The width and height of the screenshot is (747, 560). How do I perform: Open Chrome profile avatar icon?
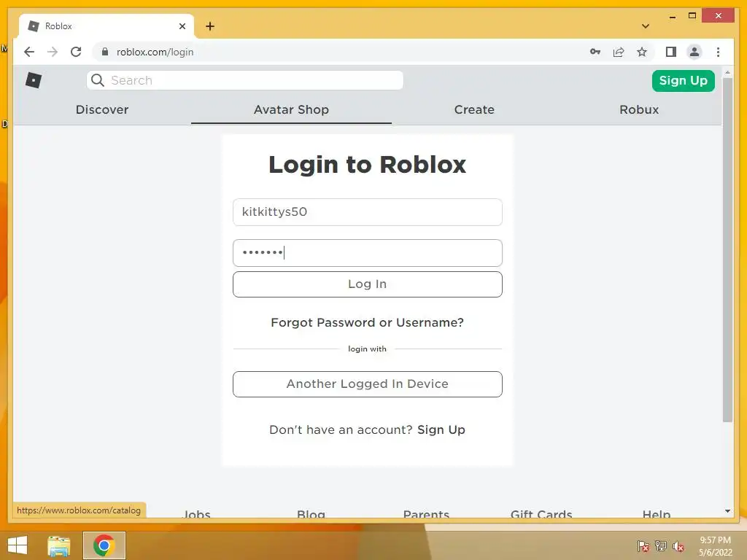point(694,52)
